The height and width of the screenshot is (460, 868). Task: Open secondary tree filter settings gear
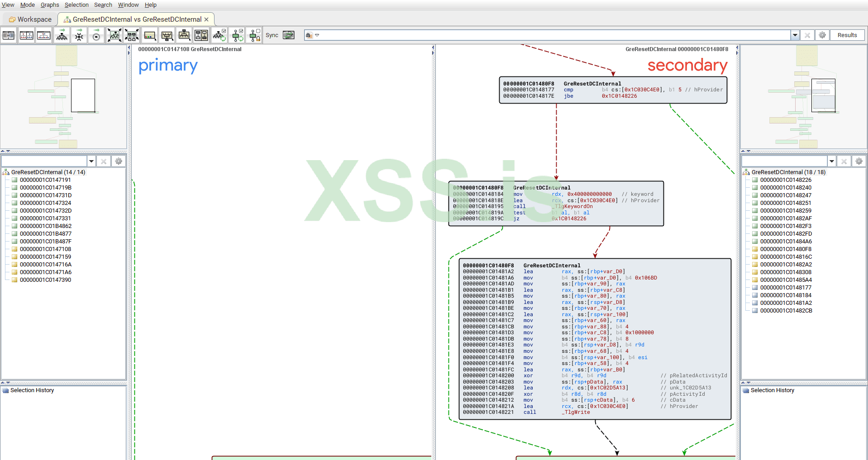pyautogui.click(x=859, y=161)
